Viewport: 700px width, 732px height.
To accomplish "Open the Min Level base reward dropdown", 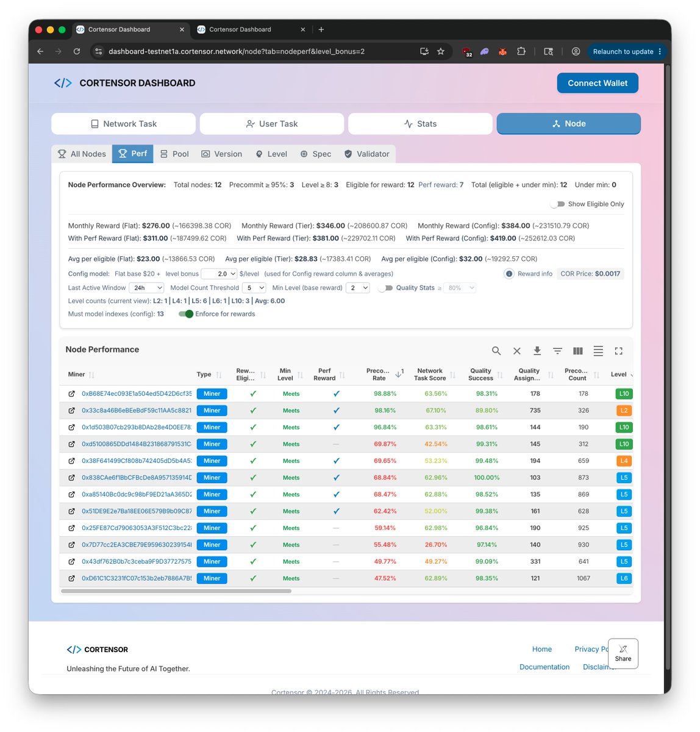I will point(358,288).
